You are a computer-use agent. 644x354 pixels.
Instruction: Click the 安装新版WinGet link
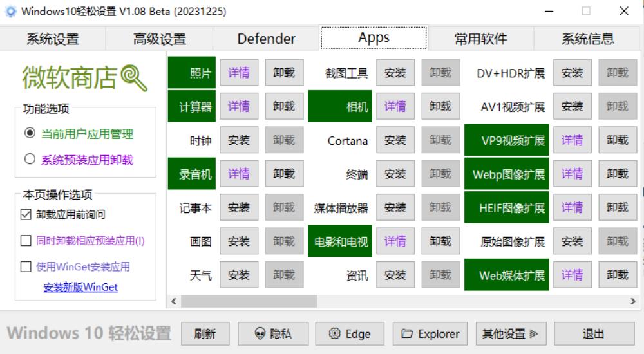[x=80, y=287]
